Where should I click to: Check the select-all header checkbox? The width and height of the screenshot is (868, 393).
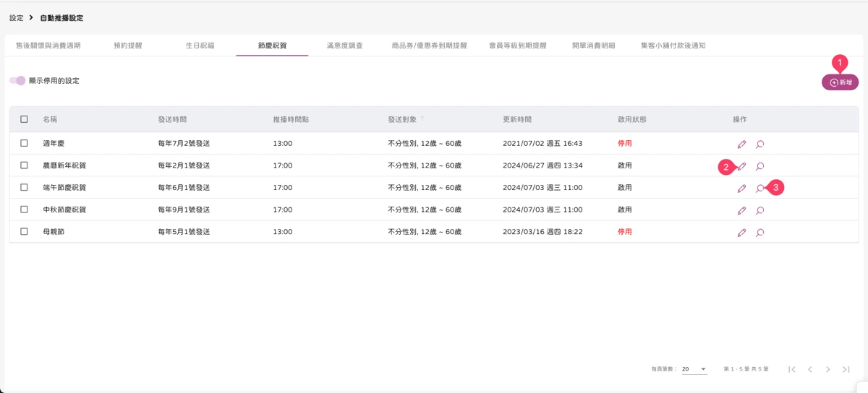click(24, 119)
